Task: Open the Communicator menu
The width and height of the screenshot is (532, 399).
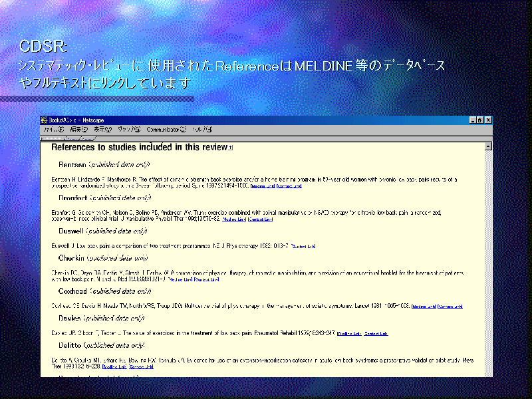Action: (167, 130)
